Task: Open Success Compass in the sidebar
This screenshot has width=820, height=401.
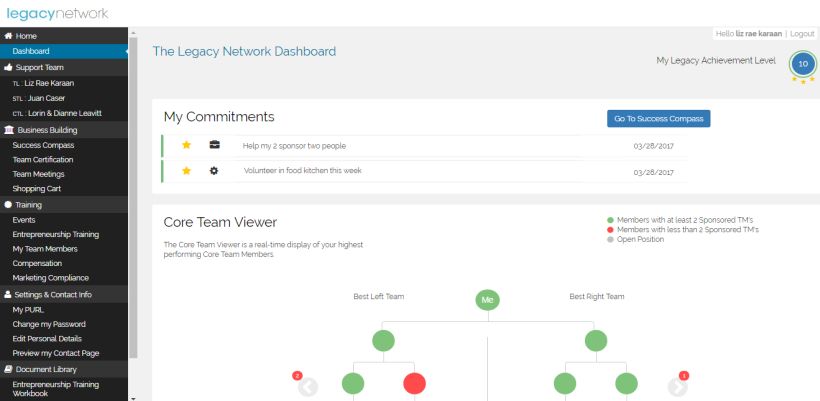Action: (43, 145)
